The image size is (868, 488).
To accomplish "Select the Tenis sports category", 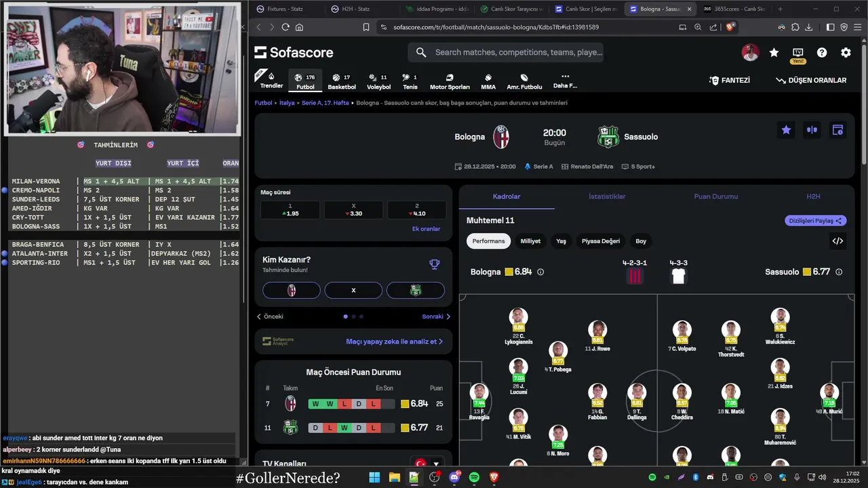I will click(x=410, y=81).
